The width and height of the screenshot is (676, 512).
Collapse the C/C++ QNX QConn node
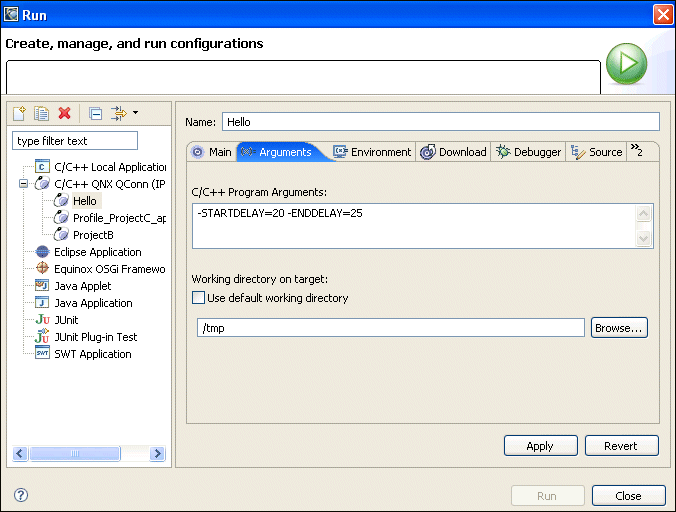coord(23,184)
